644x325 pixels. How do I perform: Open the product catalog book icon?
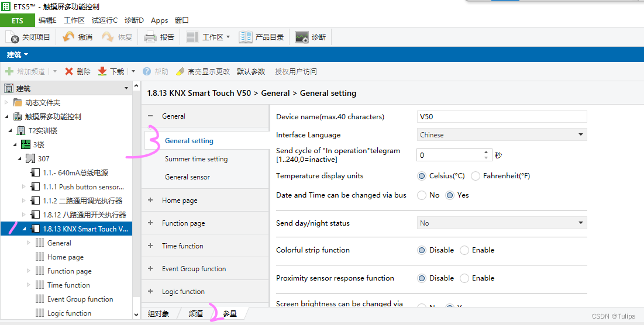tap(245, 37)
